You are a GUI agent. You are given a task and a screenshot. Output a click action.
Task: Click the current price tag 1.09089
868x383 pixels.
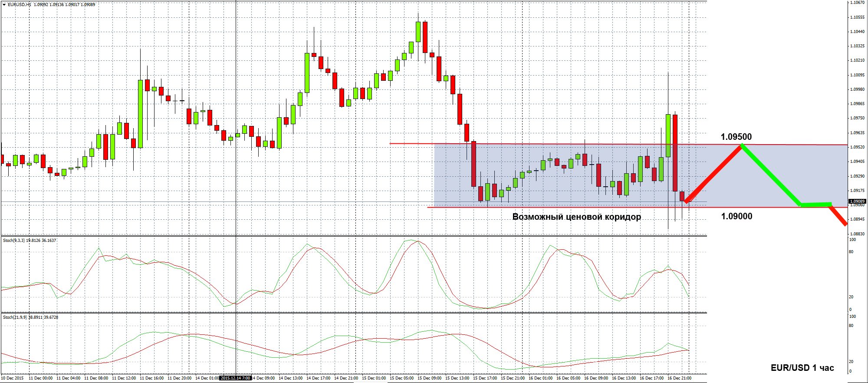[x=857, y=201]
